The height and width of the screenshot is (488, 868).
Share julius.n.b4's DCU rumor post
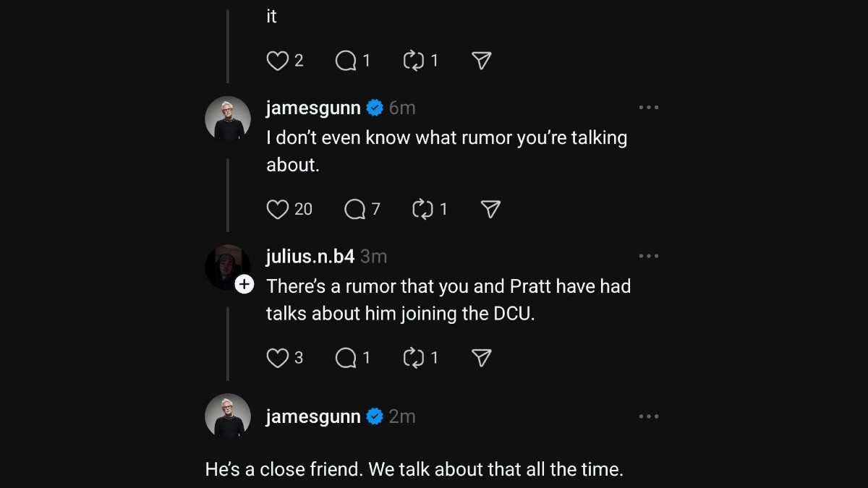coord(482,358)
